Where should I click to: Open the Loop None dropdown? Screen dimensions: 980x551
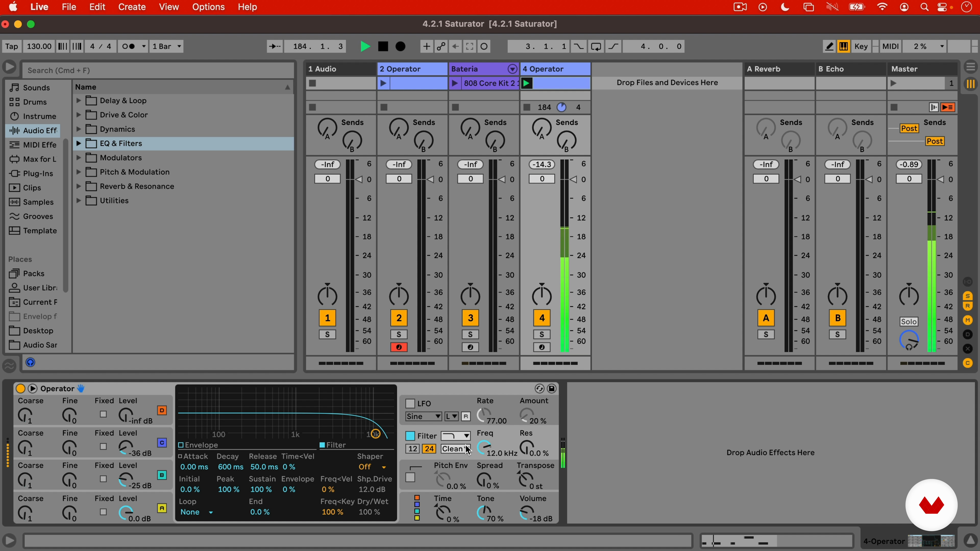click(x=196, y=512)
